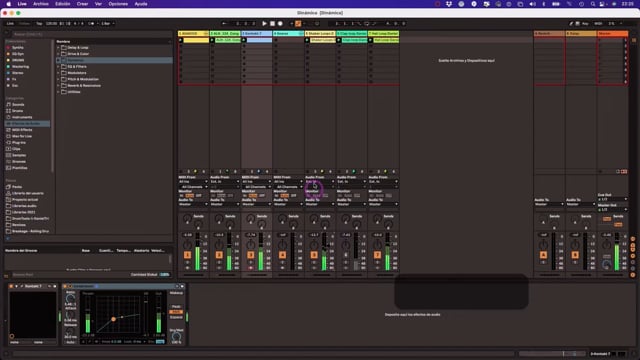Toggle the track 7 activator button
Image resolution: width=640 pixels, height=360 pixels.
click(x=377, y=255)
